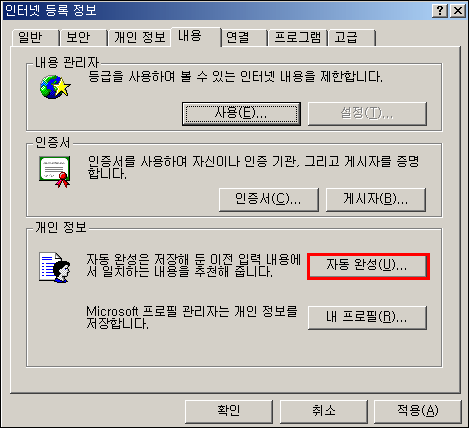469x428 pixels.
Task: Click the personal info document and person icon
Action: tap(55, 268)
